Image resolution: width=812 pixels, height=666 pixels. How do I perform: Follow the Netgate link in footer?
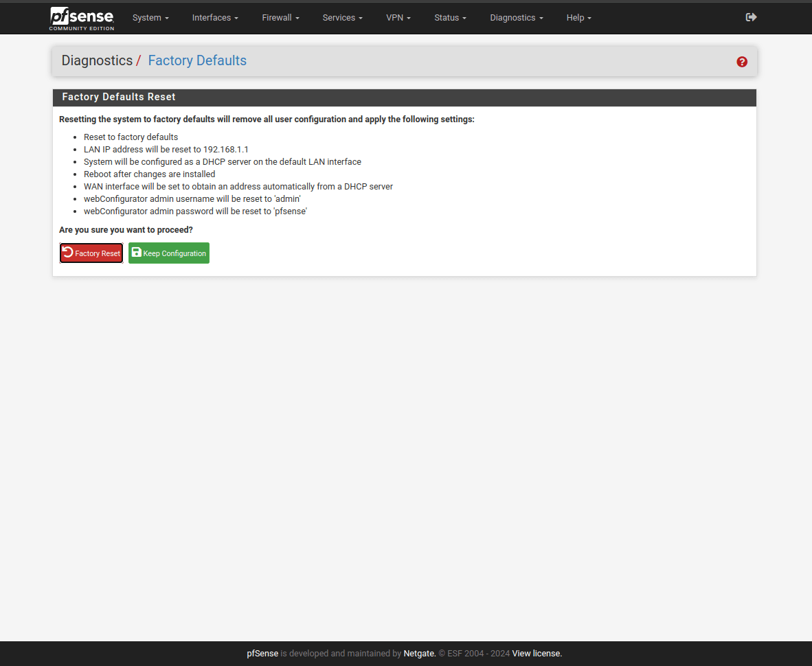419,654
